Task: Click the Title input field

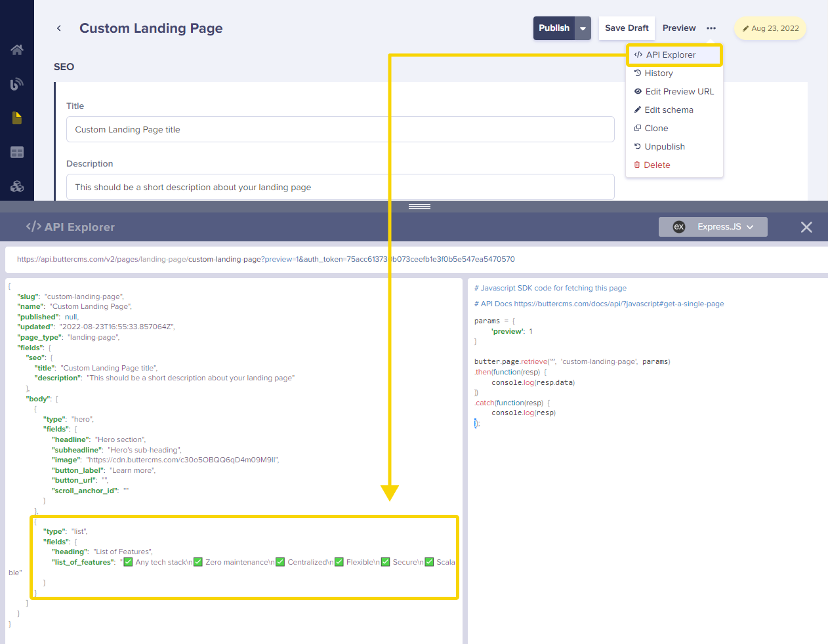Action: 341,129
